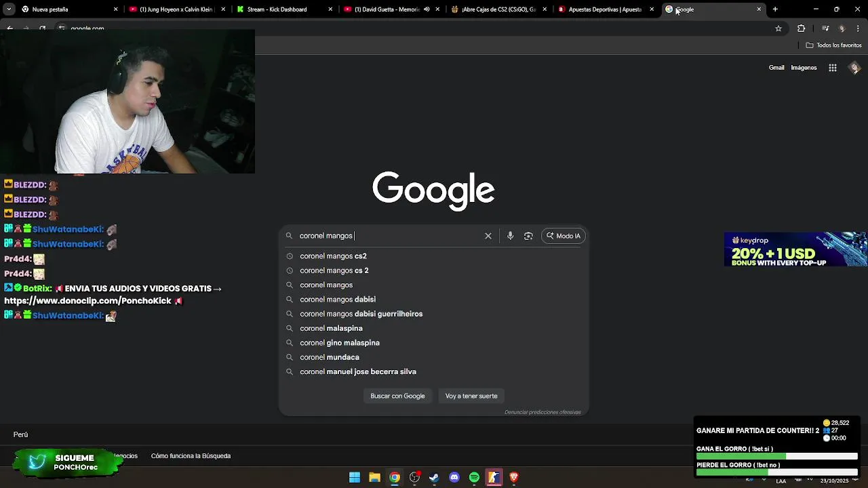Viewport: 868px width, 488px height.
Task: Select suggestion coronel mangos cs 2
Action: coord(434,270)
